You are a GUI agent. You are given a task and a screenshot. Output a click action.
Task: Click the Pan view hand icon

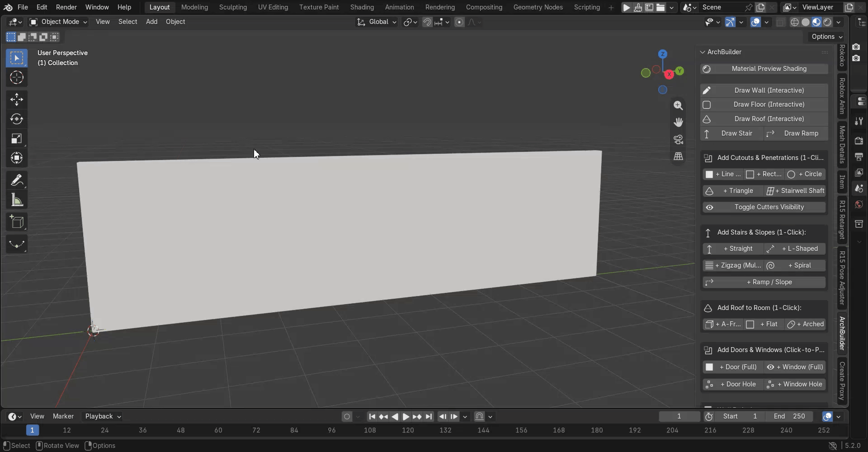[x=678, y=122]
